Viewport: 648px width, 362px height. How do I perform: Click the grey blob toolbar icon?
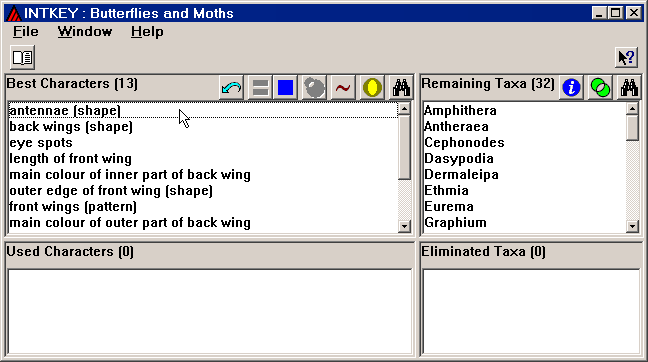(x=314, y=88)
